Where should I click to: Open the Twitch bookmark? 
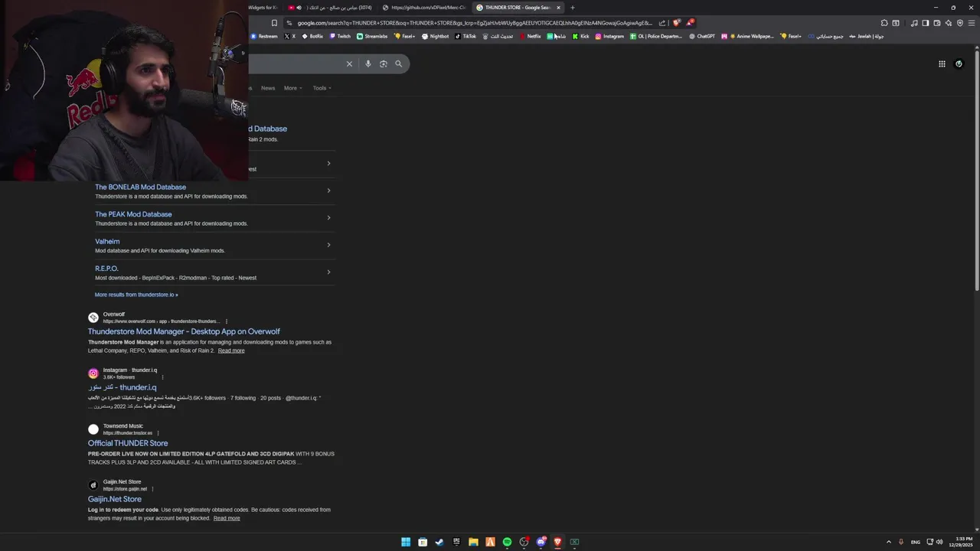[340, 36]
